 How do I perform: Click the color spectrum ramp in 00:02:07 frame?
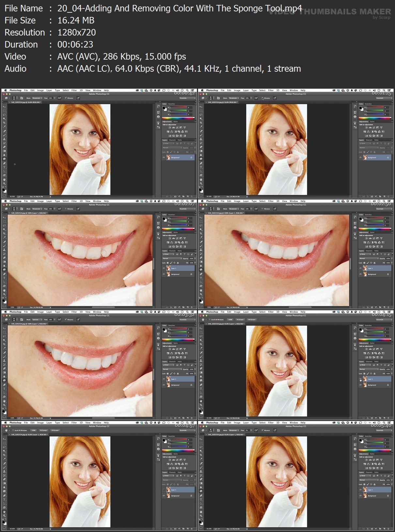tap(178, 229)
